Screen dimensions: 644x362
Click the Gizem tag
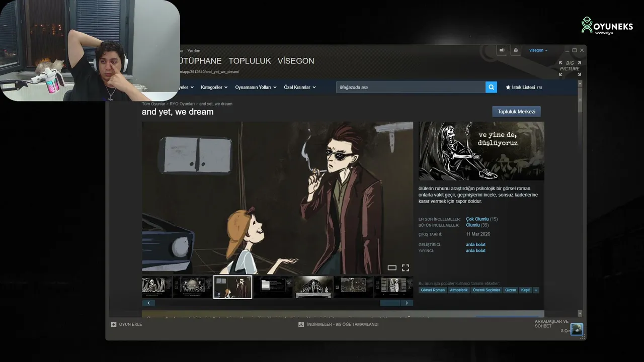click(510, 290)
